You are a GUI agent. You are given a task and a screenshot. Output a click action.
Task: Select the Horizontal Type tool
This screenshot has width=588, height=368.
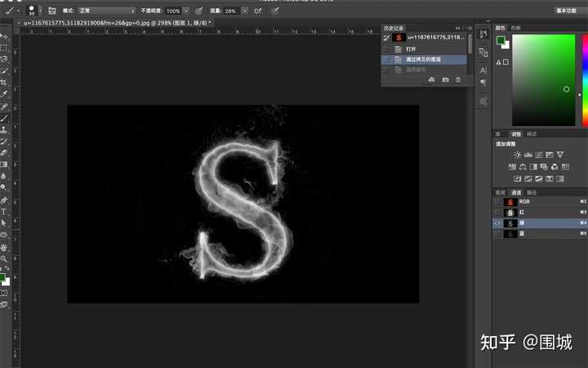(4, 212)
